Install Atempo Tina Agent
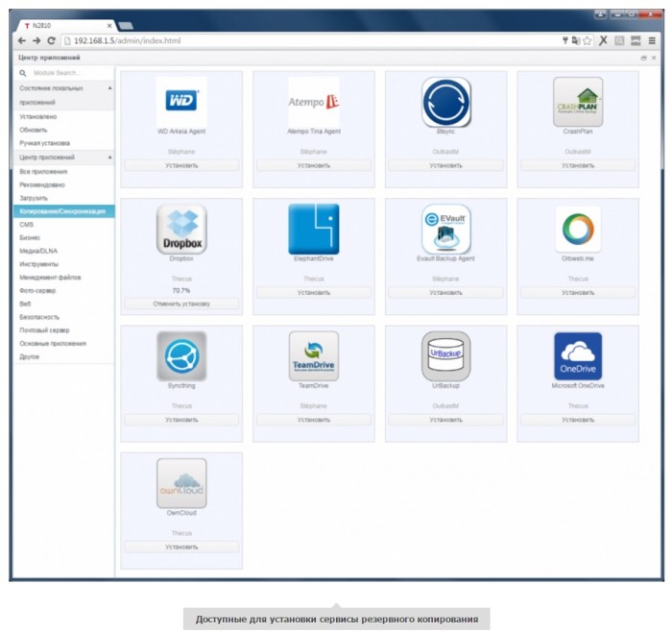Viewport: 672px width, 633px height. (314, 165)
